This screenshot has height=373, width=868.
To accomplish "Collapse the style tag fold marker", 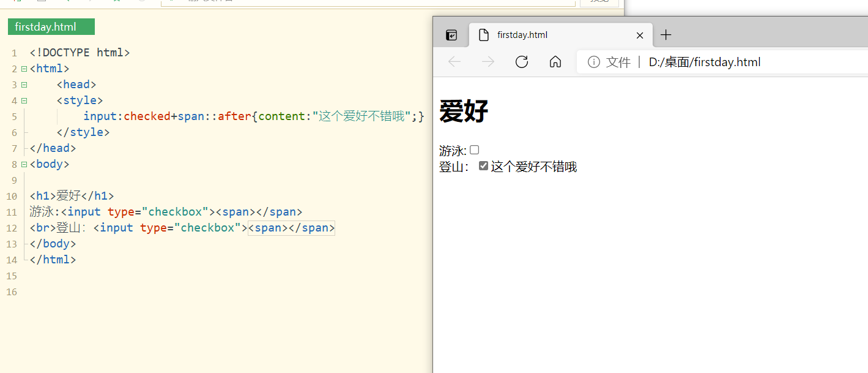I will [x=24, y=100].
